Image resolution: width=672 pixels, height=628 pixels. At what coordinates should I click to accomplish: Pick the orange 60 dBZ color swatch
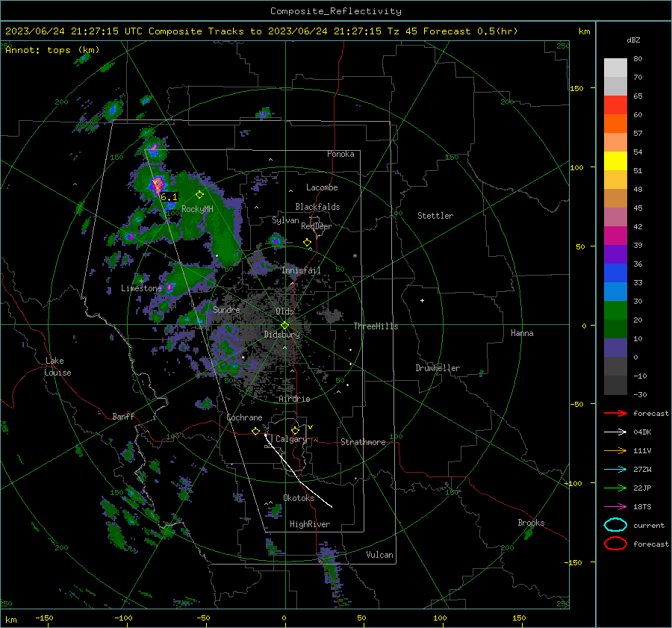point(615,123)
